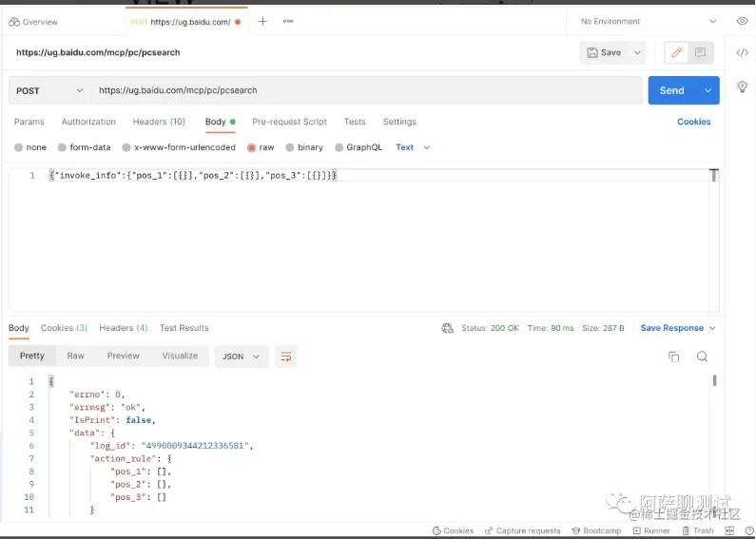Viewport: 756px width, 539px height.
Task: Open Cookies in the status bar
Action: coord(454,530)
